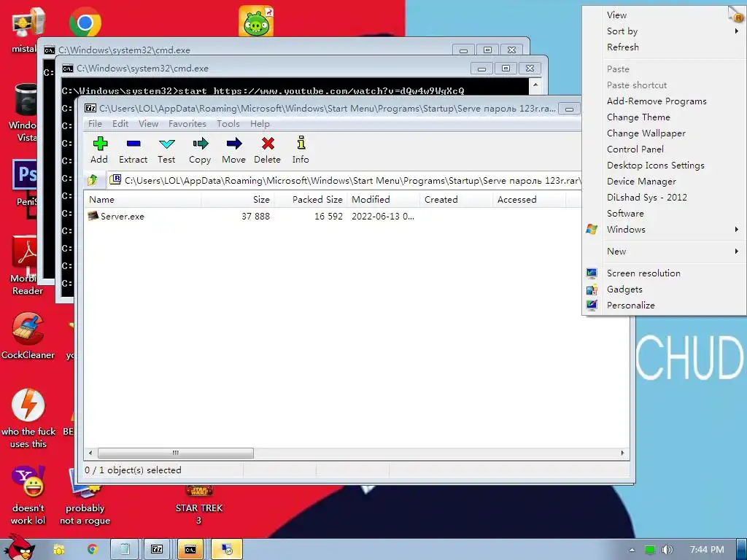
Task: Sort by the Modified column header
Action: click(x=383, y=200)
